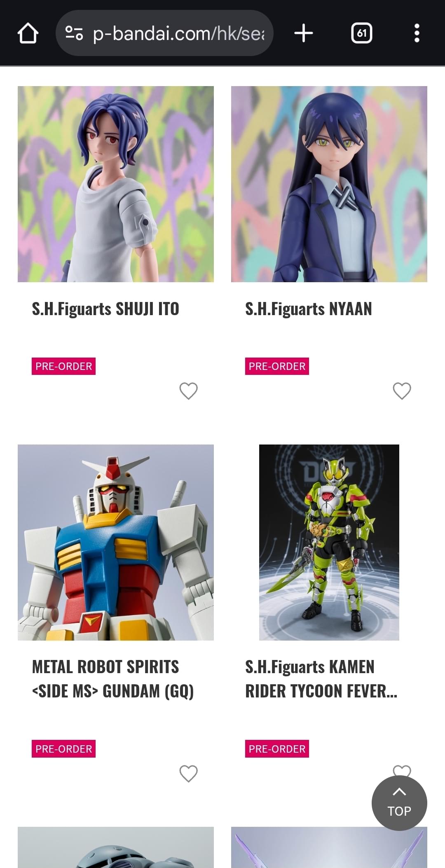Open the Gundam (GQ) robot image
The width and height of the screenshot is (445, 868).
116,543
